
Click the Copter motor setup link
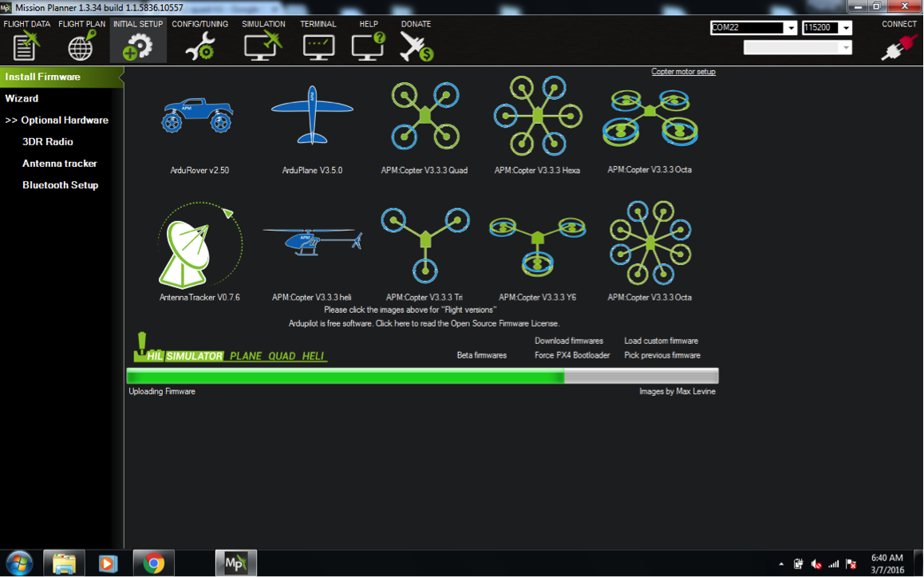(683, 71)
